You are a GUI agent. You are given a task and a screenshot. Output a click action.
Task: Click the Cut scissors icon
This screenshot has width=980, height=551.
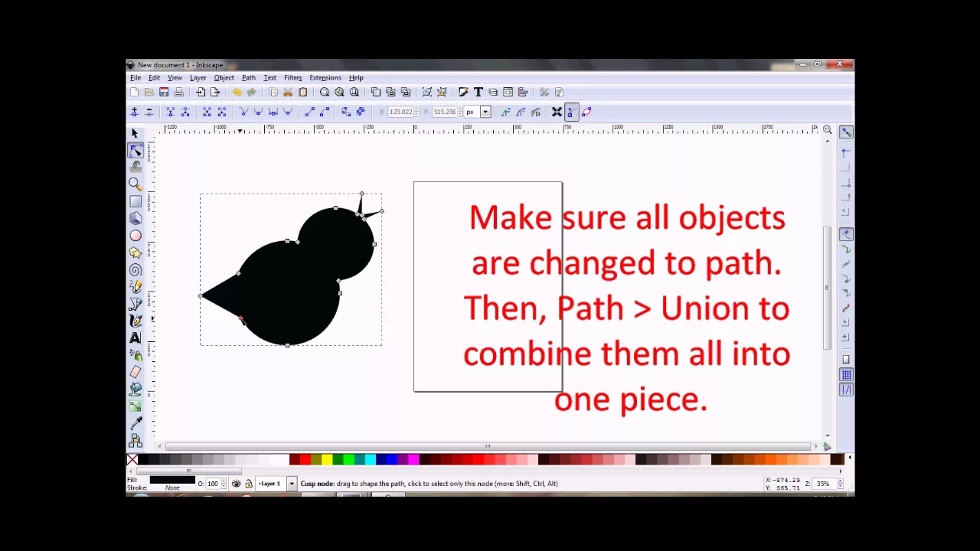[x=288, y=92]
